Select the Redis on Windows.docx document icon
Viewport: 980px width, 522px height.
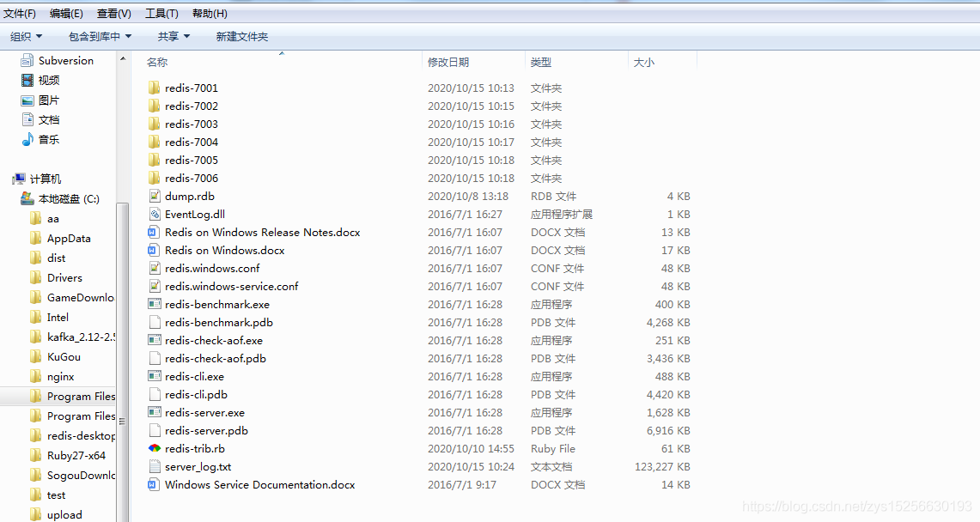(x=155, y=251)
